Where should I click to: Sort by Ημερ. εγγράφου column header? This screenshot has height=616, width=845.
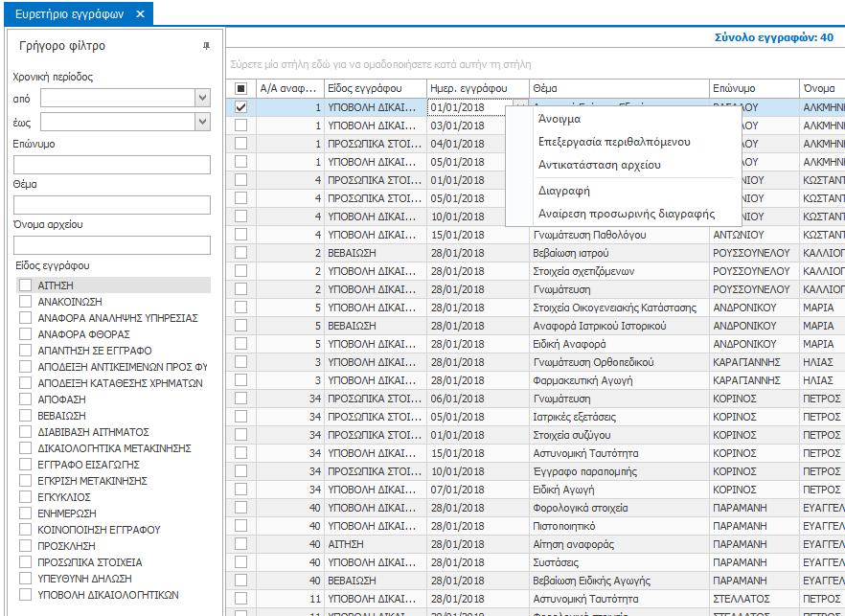click(478, 88)
